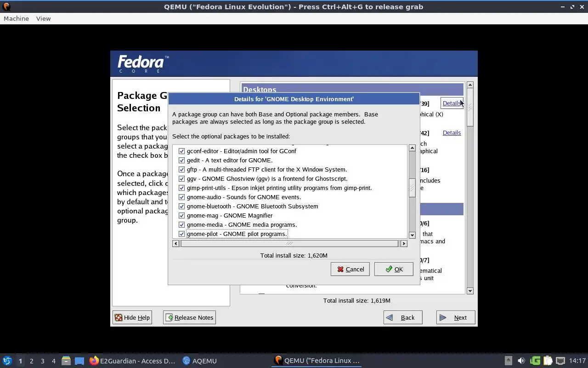588x368 pixels.
Task: Click the show desktop taskbar icon
Action: [79, 361]
